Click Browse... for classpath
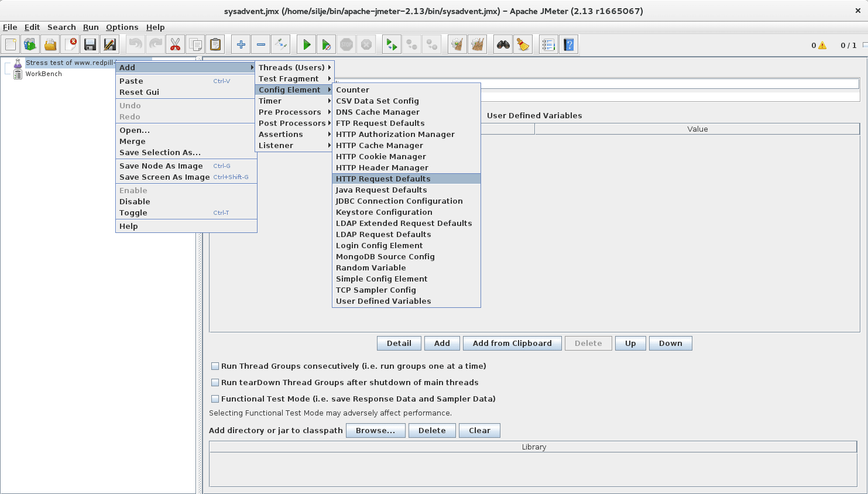The height and width of the screenshot is (494, 868). (375, 430)
